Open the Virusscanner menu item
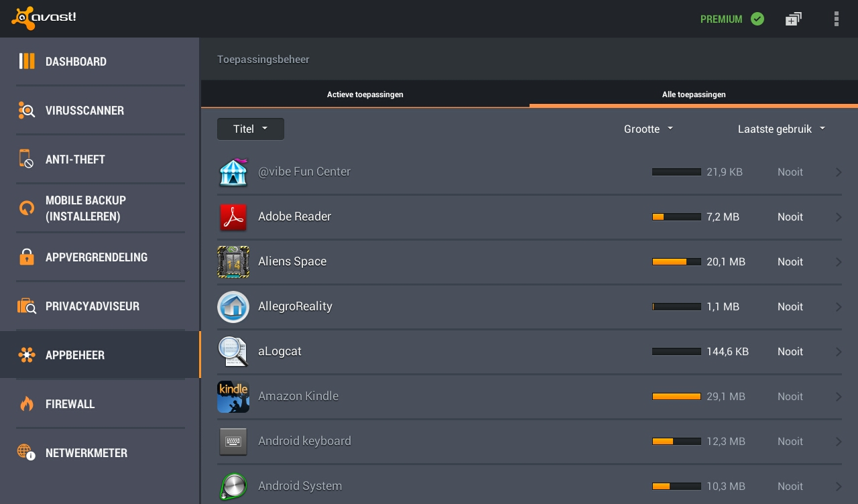The height and width of the screenshot is (504, 858). [100, 111]
